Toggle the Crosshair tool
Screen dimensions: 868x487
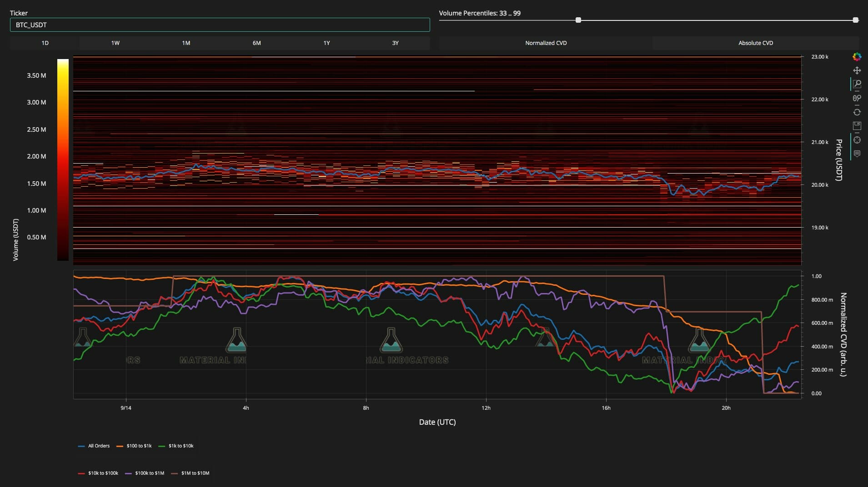tap(857, 140)
